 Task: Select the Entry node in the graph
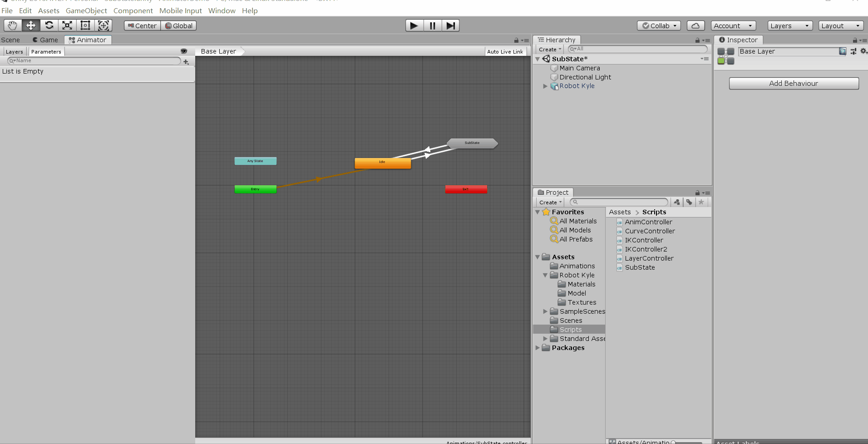pyautogui.click(x=255, y=189)
